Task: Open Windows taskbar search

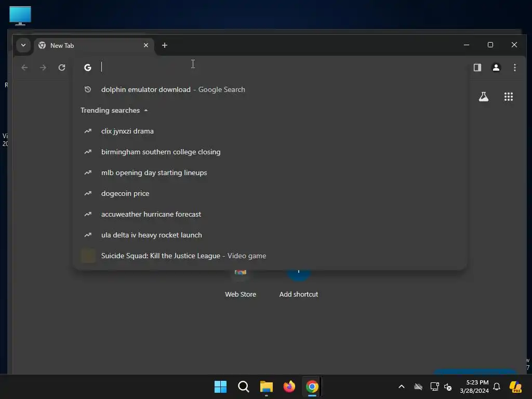Action: click(243, 387)
